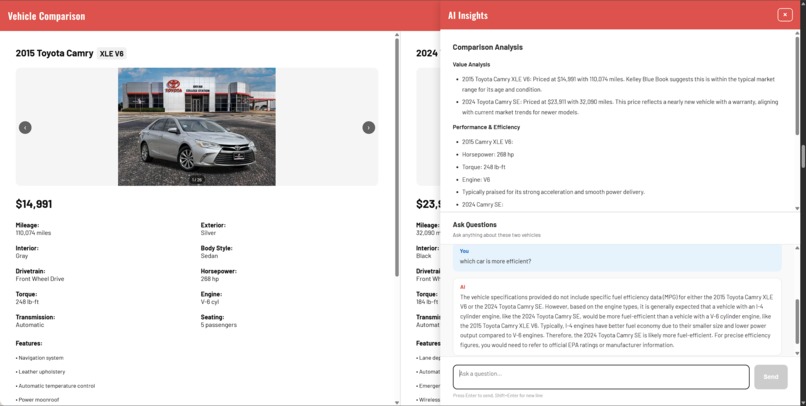The image size is (806, 406).
Task: Focus the Ask a question input
Action: [601, 377]
